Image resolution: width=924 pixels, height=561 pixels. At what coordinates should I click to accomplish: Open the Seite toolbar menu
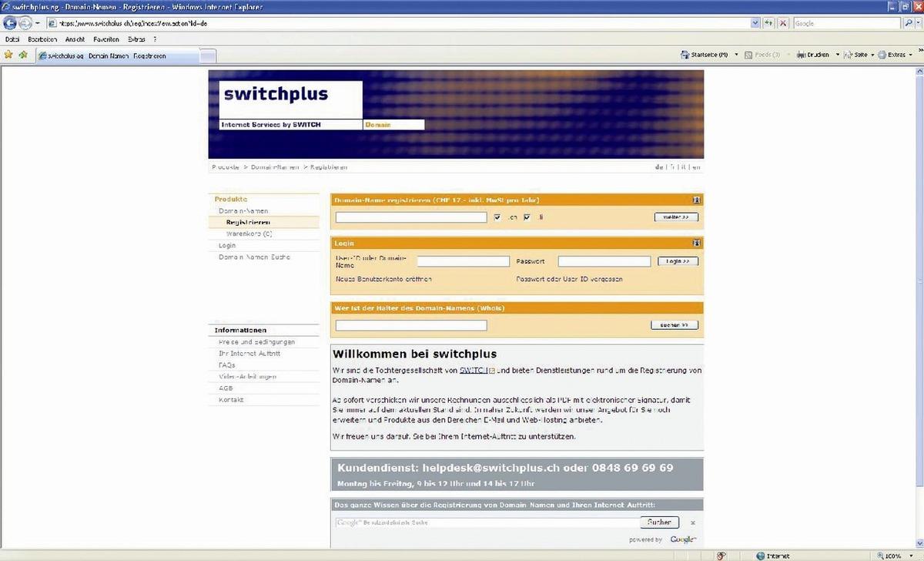857,55
